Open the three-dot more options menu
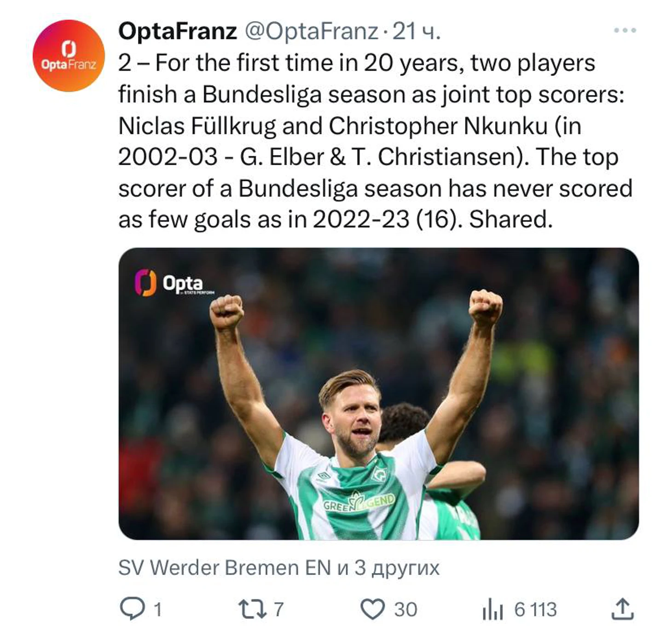This screenshot has height=643, width=672. pyautogui.click(x=625, y=31)
